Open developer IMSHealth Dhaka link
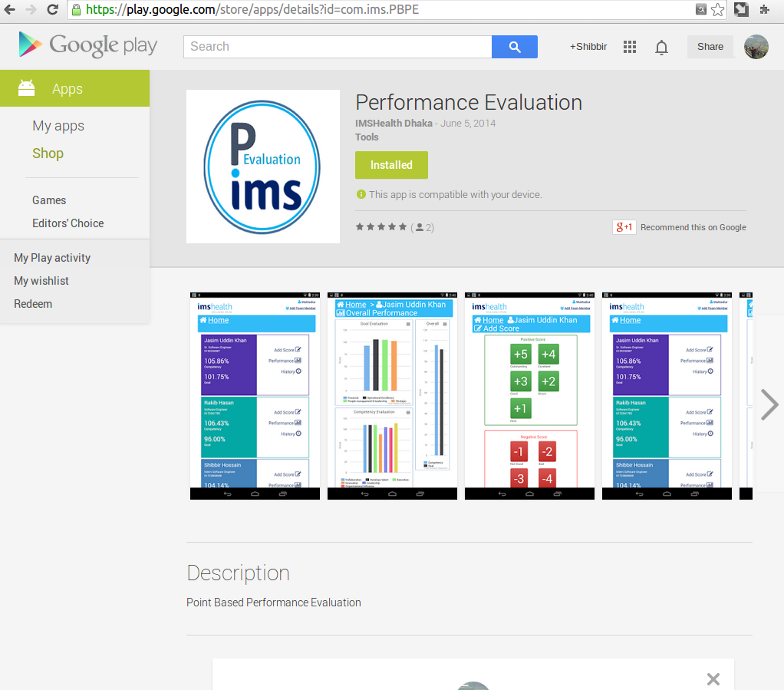The height and width of the screenshot is (690, 784). point(394,123)
